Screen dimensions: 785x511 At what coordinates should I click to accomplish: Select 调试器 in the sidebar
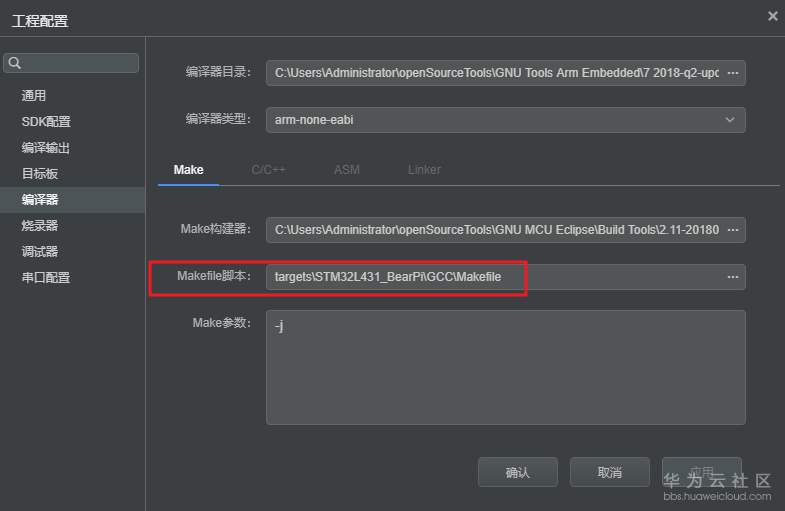click(40, 252)
